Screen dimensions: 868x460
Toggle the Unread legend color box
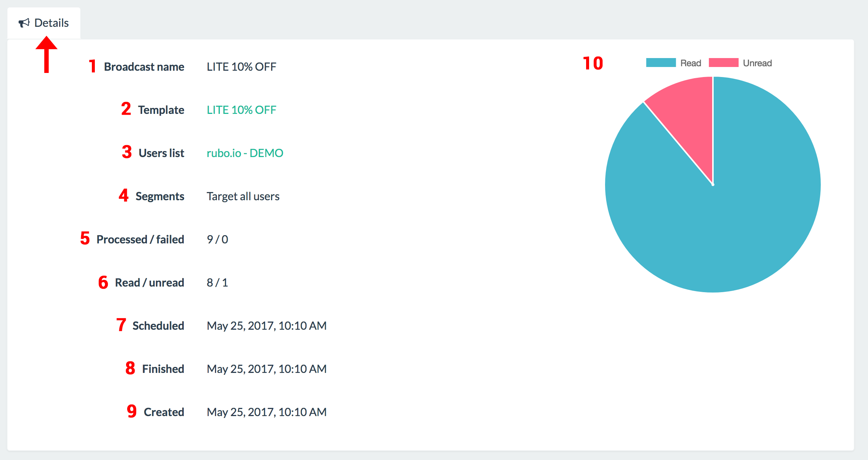tap(723, 63)
